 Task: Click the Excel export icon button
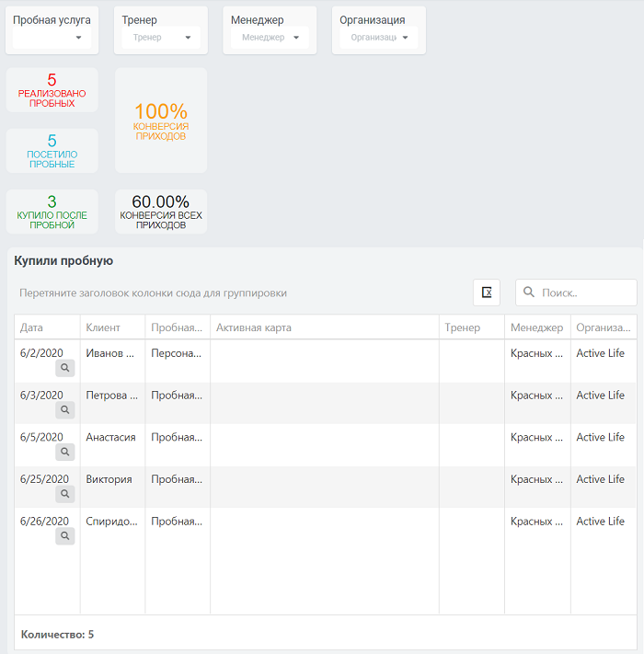pos(487,293)
